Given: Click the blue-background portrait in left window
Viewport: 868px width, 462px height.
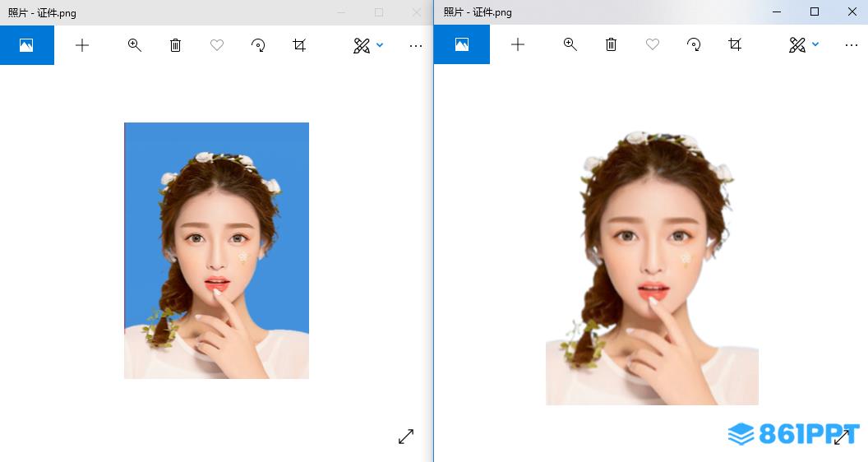Looking at the screenshot, I should [216, 251].
